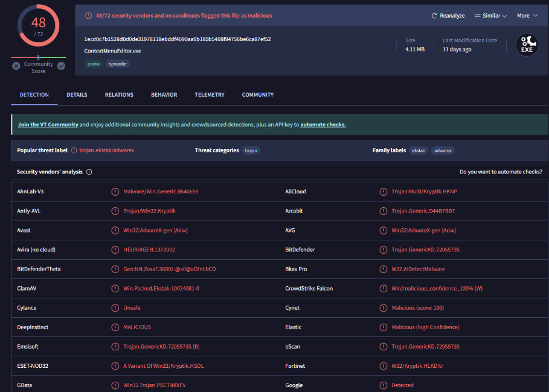Switch to the DETAILS tab

click(77, 95)
